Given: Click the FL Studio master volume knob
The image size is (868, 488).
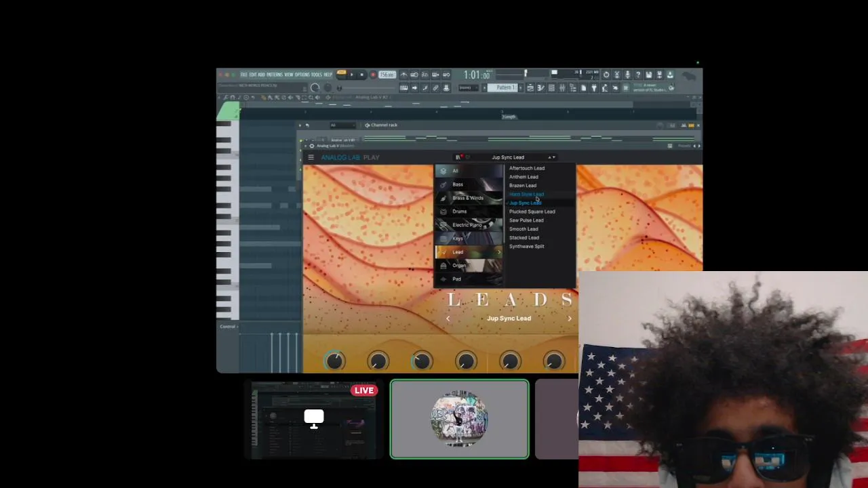Looking at the screenshot, I should pyautogui.click(x=315, y=87).
